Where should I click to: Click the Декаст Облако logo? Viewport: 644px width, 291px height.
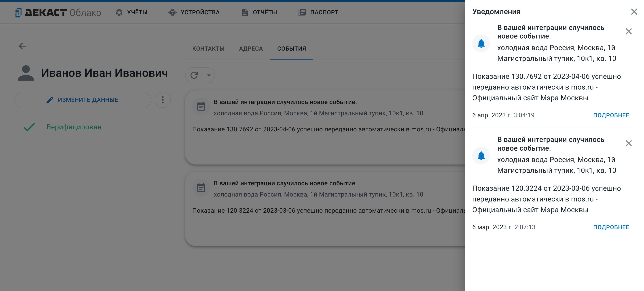tap(58, 12)
